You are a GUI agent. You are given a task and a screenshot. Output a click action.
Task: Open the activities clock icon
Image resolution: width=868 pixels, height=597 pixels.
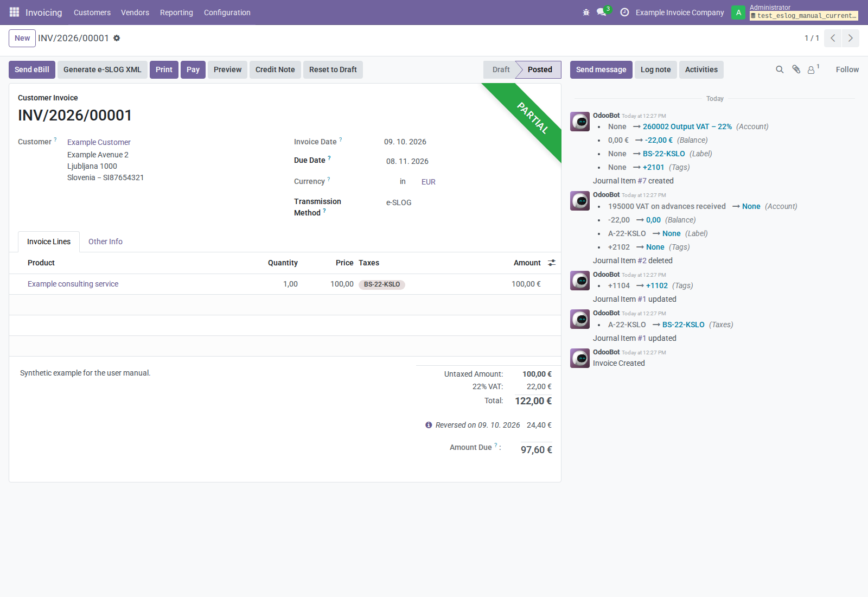tap(624, 12)
